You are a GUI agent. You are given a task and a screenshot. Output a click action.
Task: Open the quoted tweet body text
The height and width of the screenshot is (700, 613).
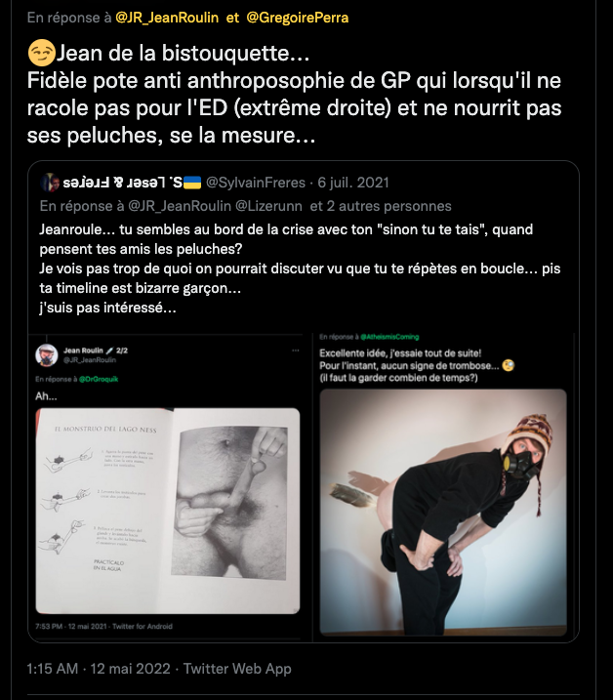coord(300,268)
